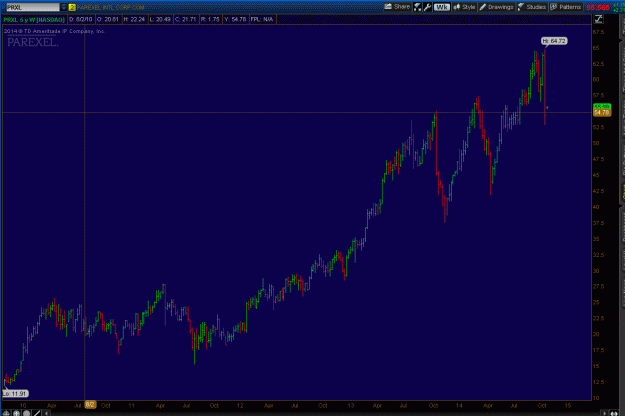Viewport: 625px width, 416px height.
Task: Click the red 55.565 last price quote
Action: tap(597, 7)
